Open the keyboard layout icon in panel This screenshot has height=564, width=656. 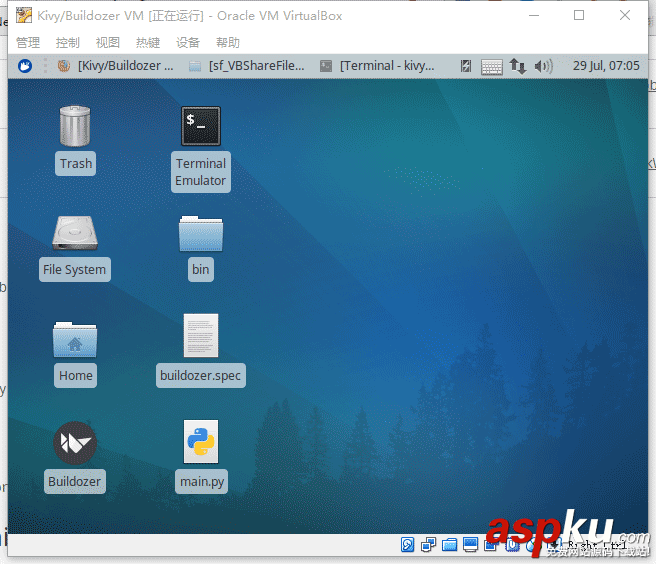pyautogui.click(x=492, y=67)
